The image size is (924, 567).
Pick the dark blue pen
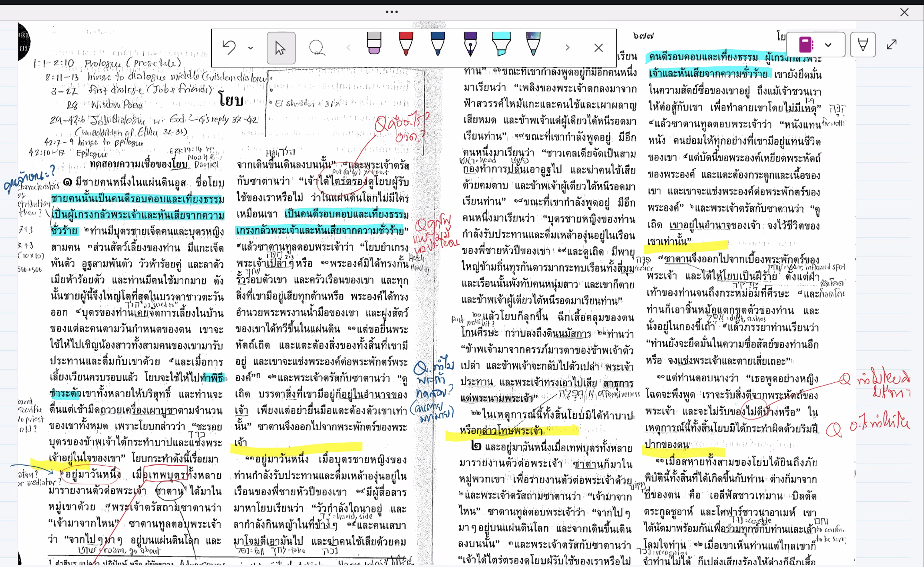coord(438,43)
